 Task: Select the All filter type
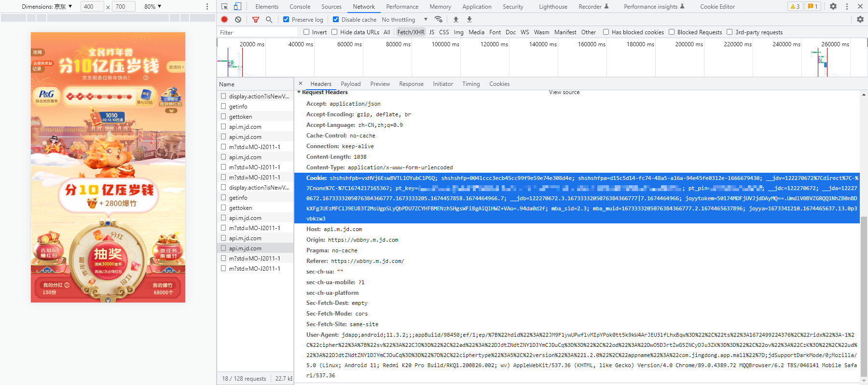click(387, 32)
